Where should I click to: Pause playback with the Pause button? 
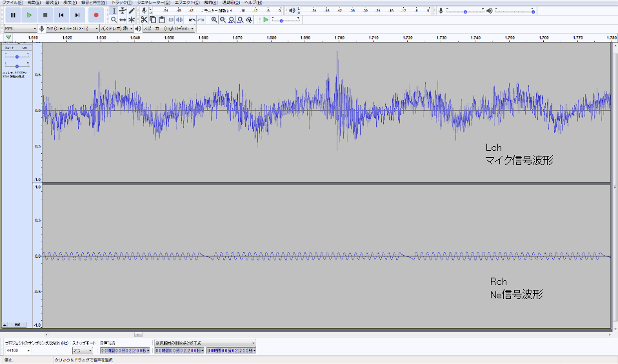[13, 15]
